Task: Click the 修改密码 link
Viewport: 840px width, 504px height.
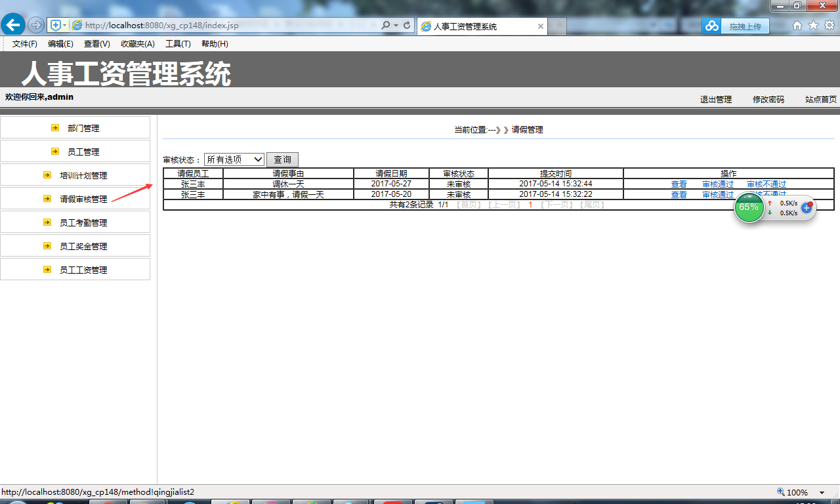Action: [x=768, y=100]
